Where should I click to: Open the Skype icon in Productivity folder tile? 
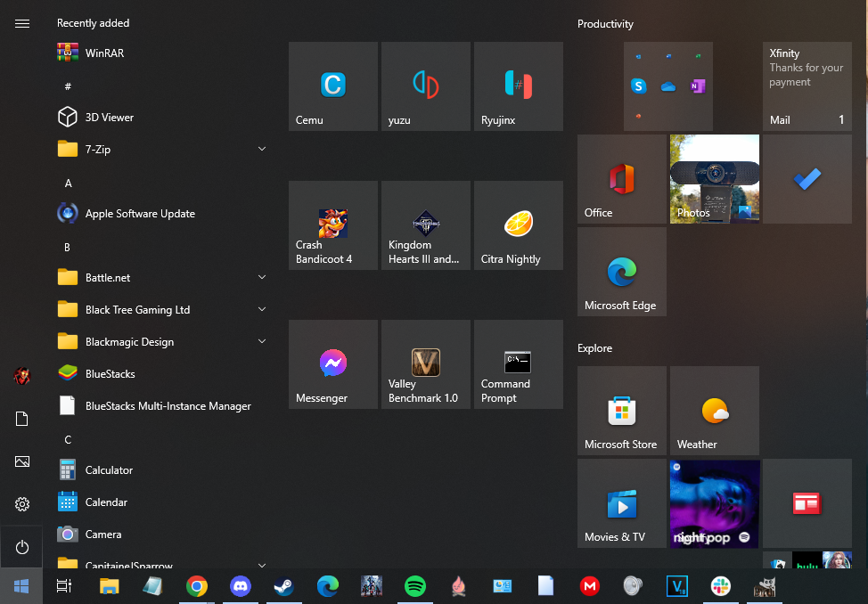(x=638, y=86)
